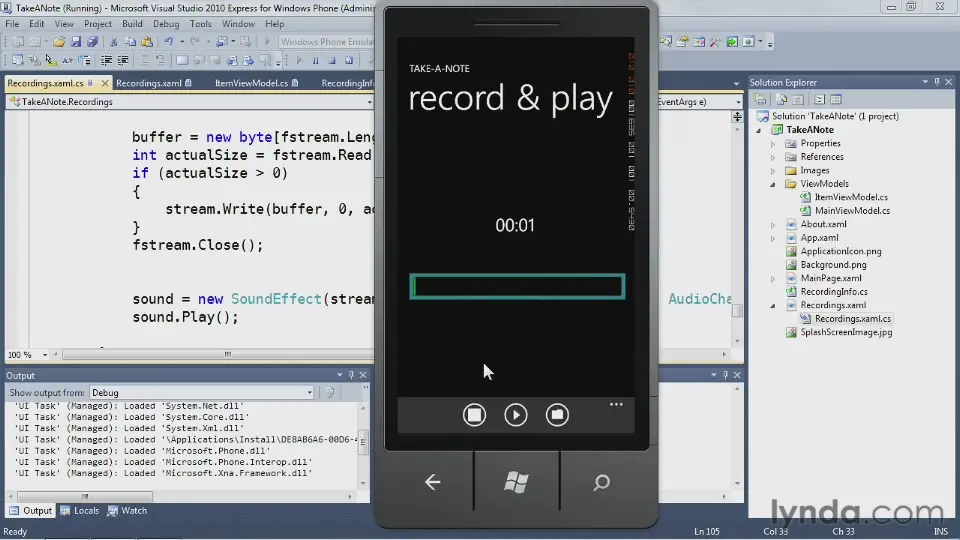Open the Build menu

click(x=132, y=24)
